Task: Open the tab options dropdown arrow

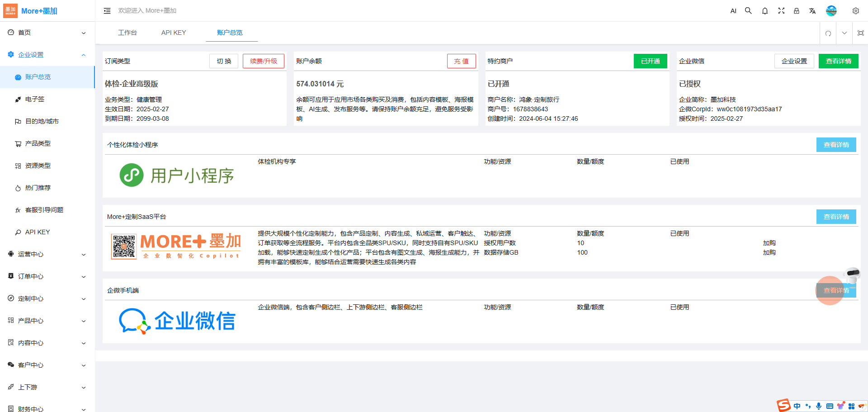Action: tap(844, 33)
